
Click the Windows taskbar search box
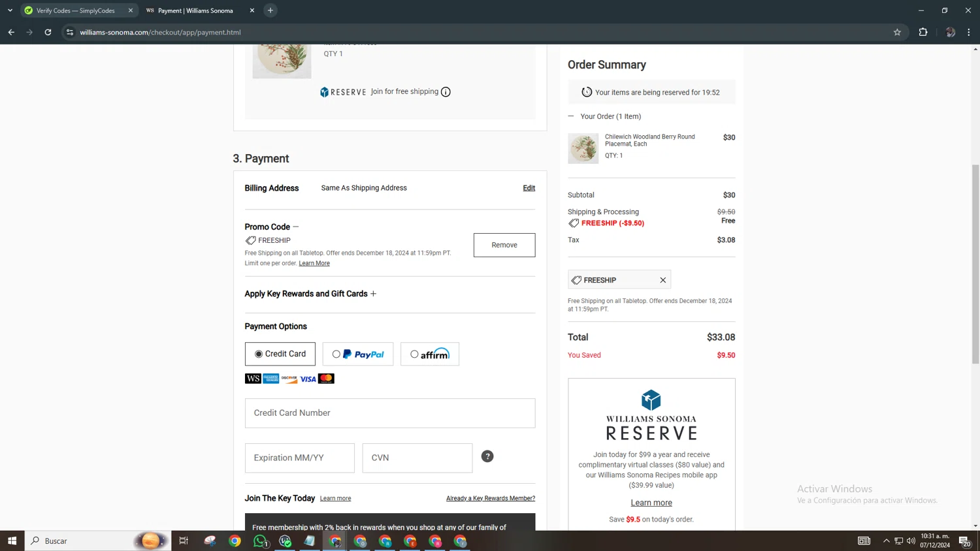[x=98, y=541]
